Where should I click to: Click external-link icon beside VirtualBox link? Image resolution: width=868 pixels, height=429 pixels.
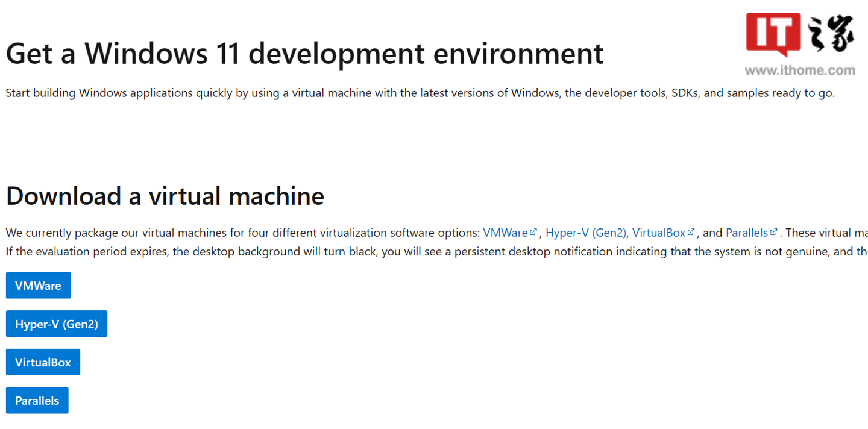pyautogui.click(x=691, y=232)
